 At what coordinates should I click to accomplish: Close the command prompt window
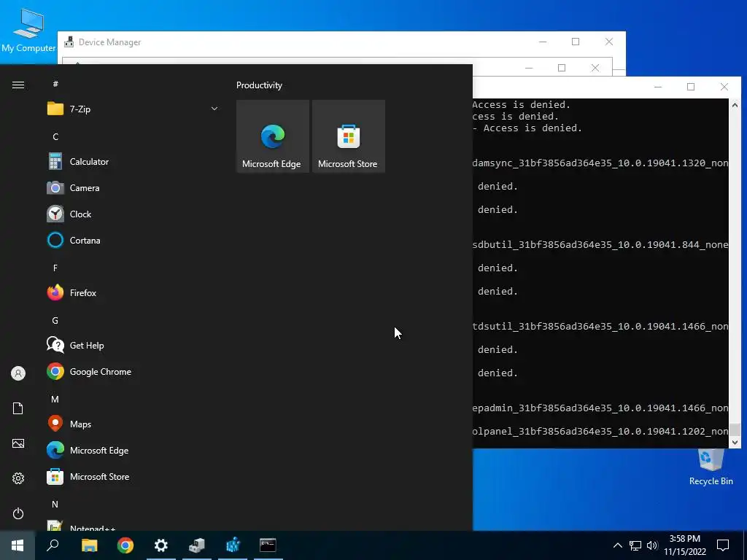[x=724, y=87]
